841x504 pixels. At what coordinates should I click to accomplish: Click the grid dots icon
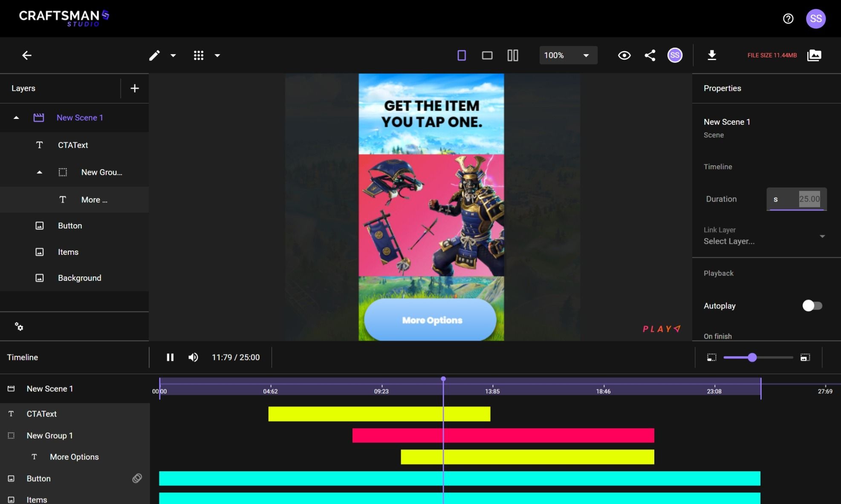(199, 55)
